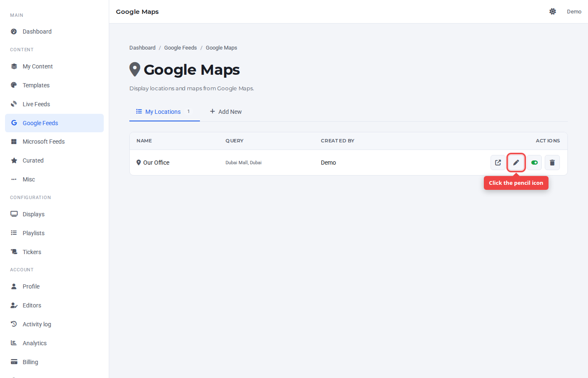Image resolution: width=588 pixels, height=378 pixels.
Task: Switch to Add New tab
Action: point(226,112)
